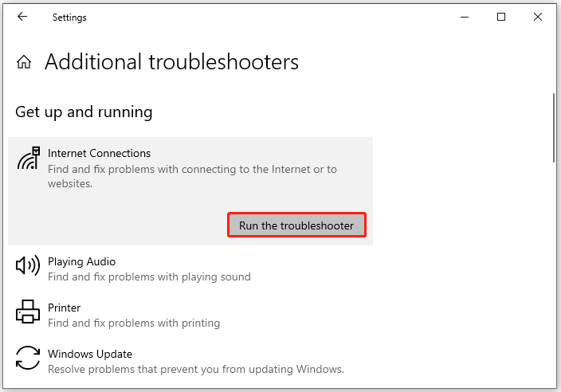Viewport: 561px width, 392px height.
Task: Select the Internet Connections network icon
Action: [x=28, y=158]
